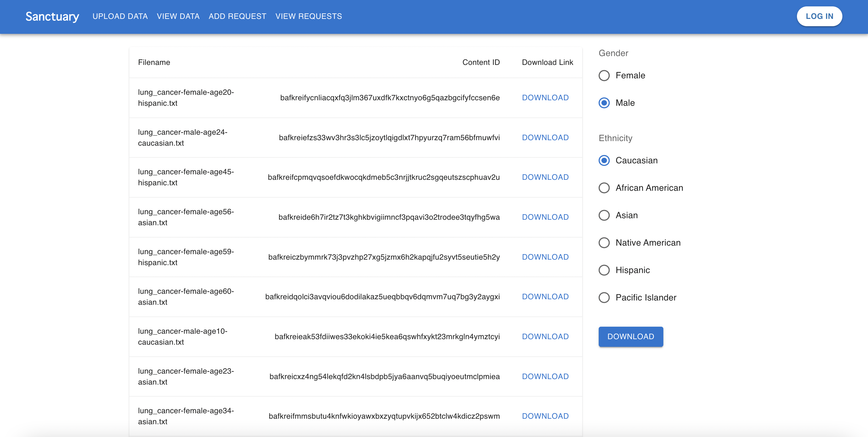Image resolution: width=868 pixels, height=437 pixels.
Task: Download lung_cancer-male-age10-caucasian.txt file
Action: click(545, 336)
